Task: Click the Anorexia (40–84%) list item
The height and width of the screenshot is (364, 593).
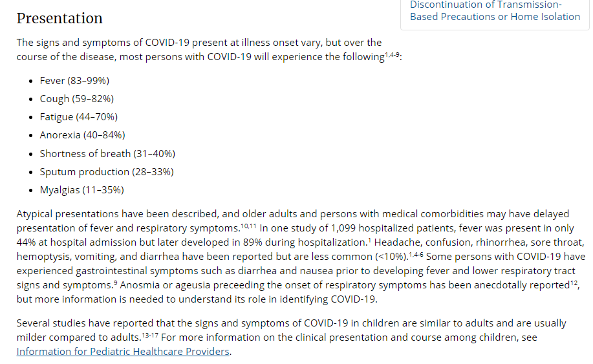Action: tap(82, 135)
